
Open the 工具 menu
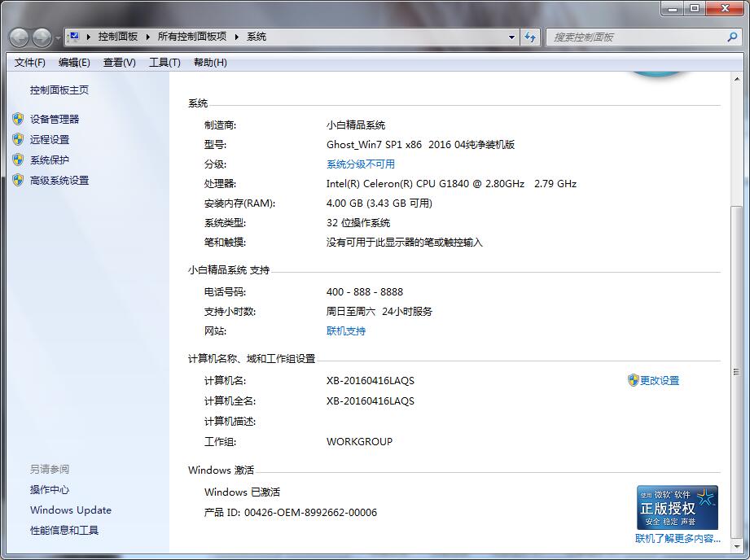click(163, 63)
